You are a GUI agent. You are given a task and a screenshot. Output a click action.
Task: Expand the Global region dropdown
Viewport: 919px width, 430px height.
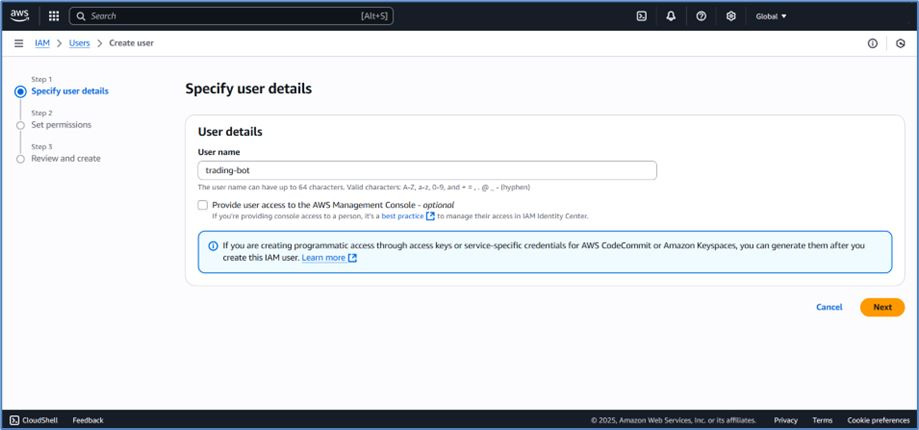click(771, 16)
